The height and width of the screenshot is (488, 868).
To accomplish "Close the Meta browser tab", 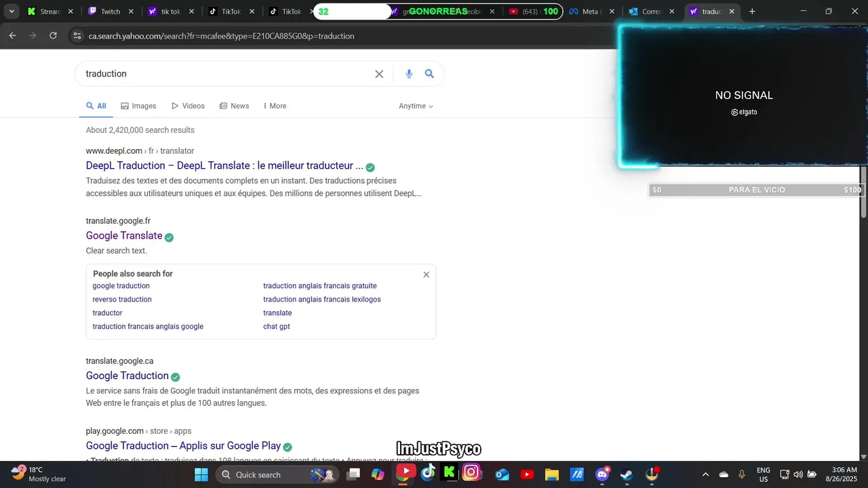I will click(x=612, y=12).
